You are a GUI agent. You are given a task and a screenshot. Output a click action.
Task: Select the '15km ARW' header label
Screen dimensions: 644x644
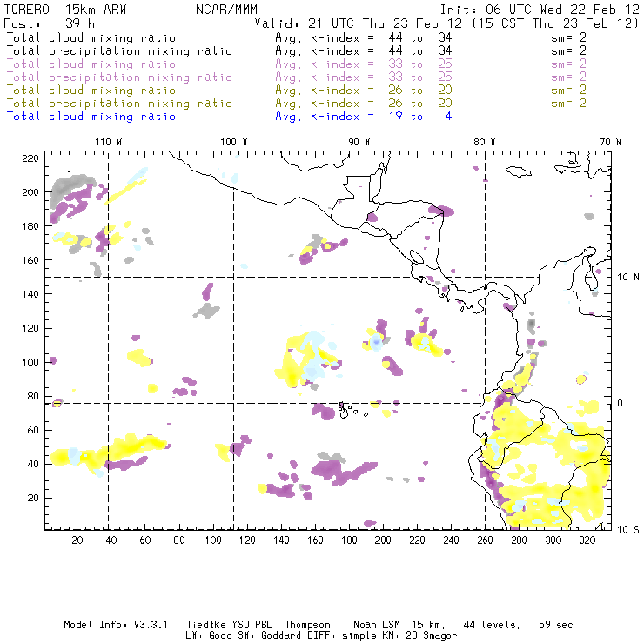coord(96,10)
